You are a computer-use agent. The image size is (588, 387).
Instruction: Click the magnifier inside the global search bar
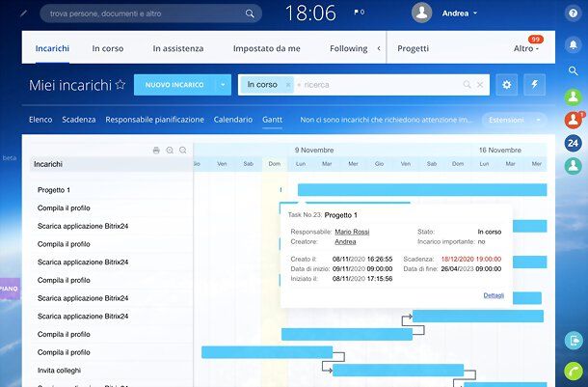250,14
